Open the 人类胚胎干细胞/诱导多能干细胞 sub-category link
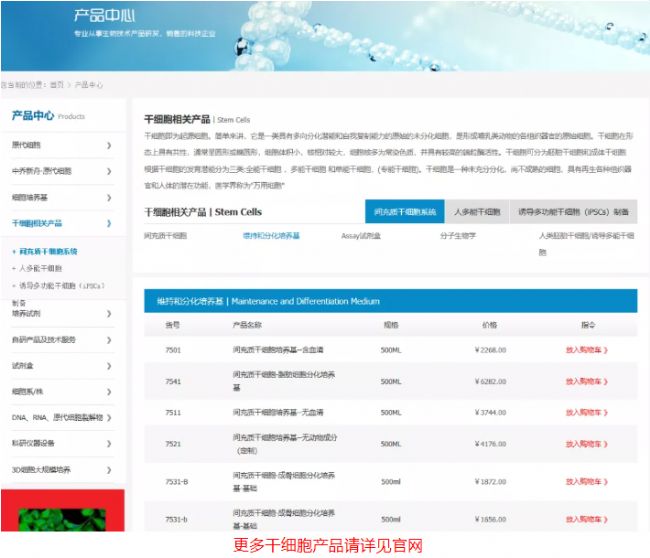The width and height of the screenshot is (650, 558). 586,244
